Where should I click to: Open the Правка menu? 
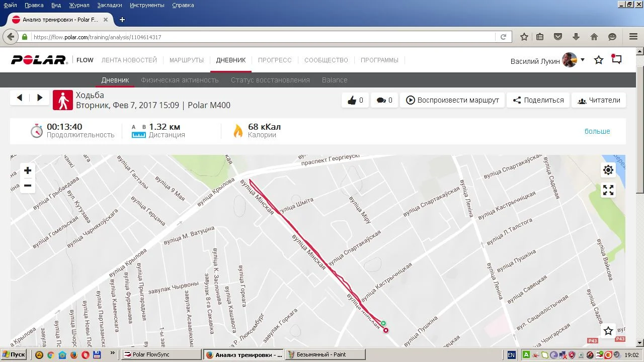[34, 5]
